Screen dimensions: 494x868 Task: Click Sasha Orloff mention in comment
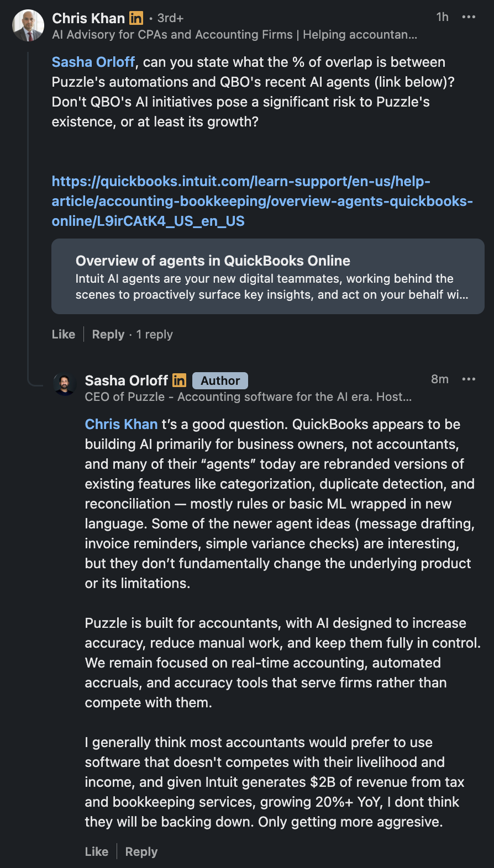(93, 62)
